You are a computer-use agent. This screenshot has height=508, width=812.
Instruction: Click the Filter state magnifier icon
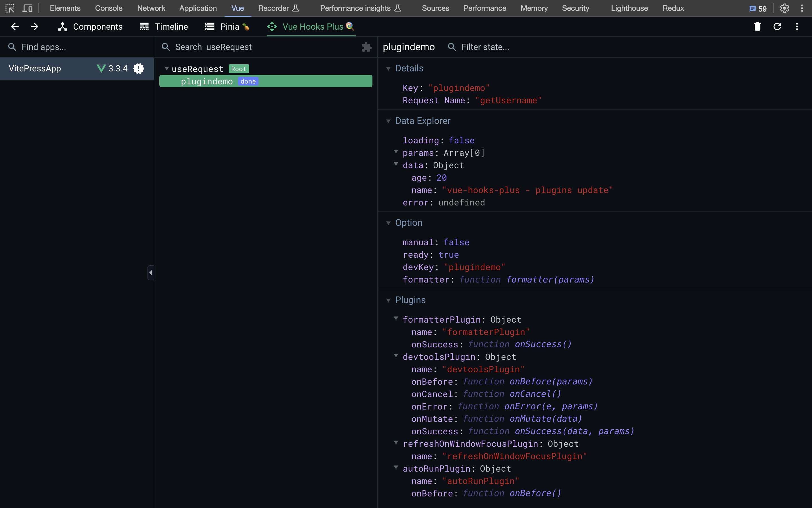pyautogui.click(x=452, y=47)
